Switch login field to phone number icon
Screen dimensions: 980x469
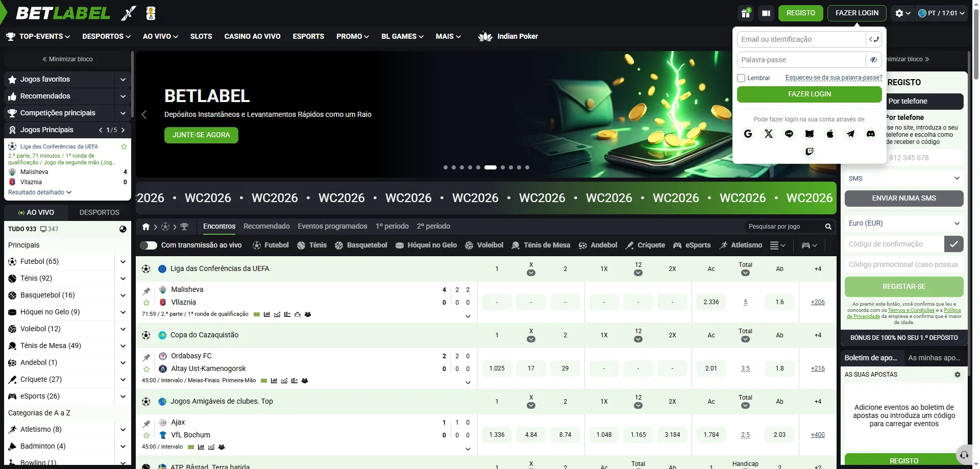pos(874,39)
